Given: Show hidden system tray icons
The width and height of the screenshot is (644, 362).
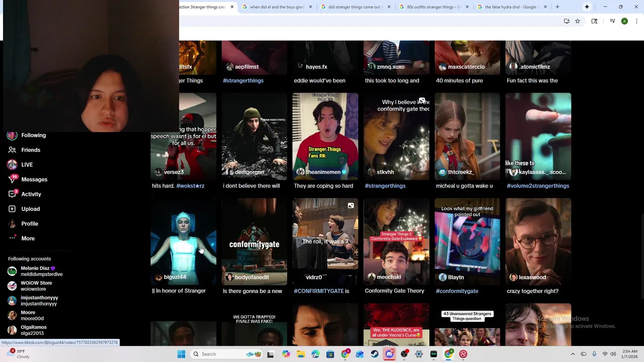Looking at the screenshot, I should (x=573, y=354).
